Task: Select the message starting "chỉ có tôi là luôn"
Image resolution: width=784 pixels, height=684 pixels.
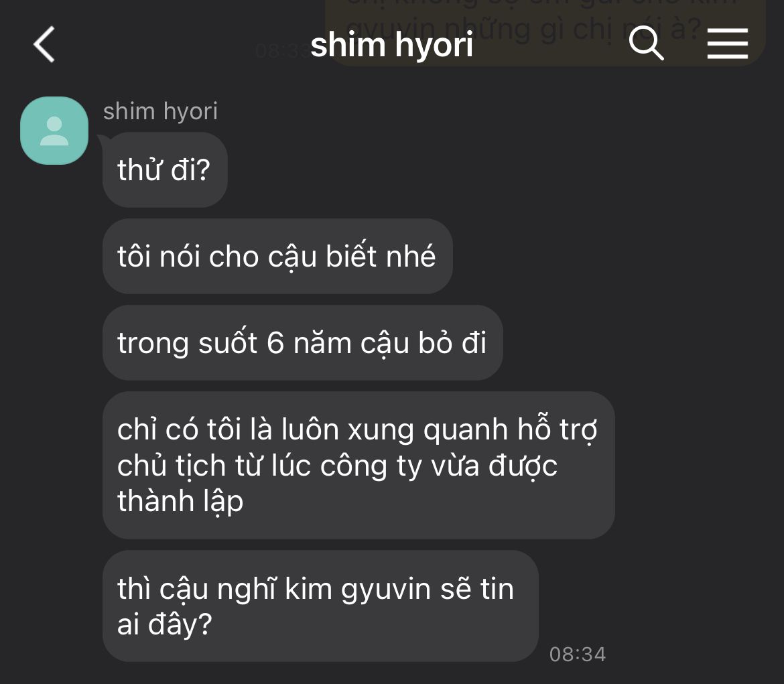Action: (x=358, y=465)
